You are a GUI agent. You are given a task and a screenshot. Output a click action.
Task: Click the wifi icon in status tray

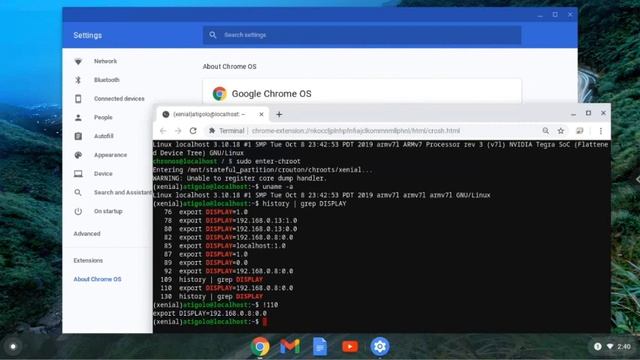(610, 347)
